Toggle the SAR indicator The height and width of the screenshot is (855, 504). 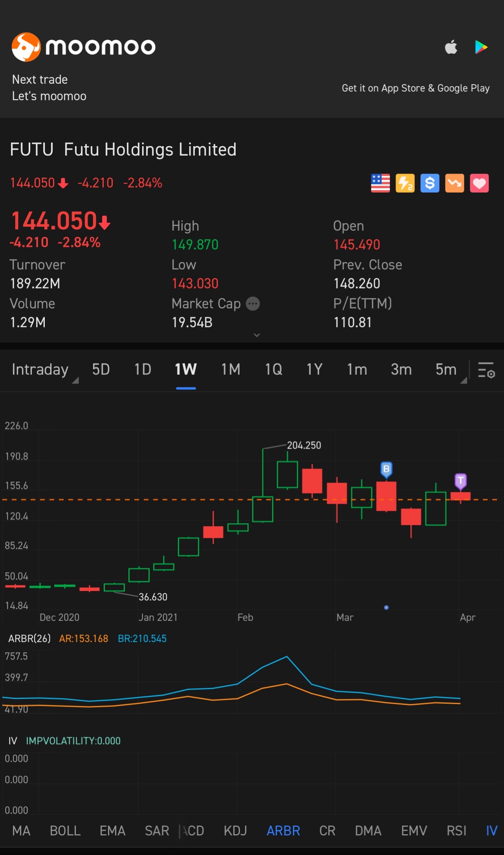[x=157, y=831]
